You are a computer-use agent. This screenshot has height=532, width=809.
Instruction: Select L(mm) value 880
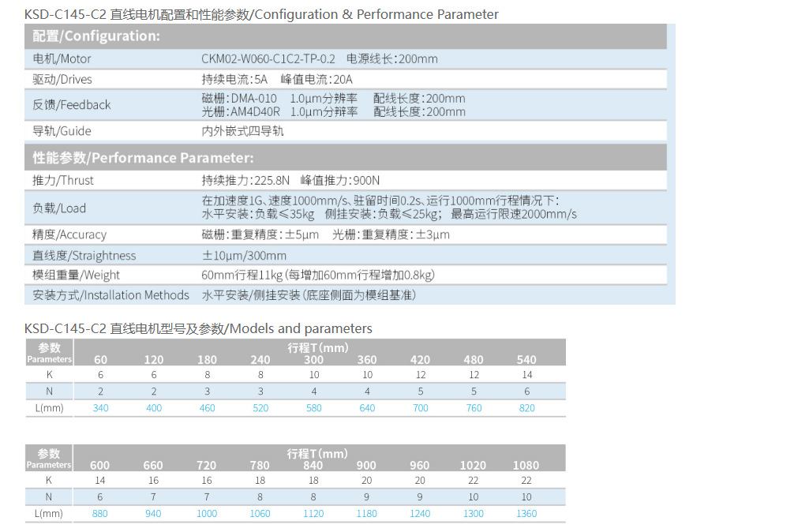[100, 514]
